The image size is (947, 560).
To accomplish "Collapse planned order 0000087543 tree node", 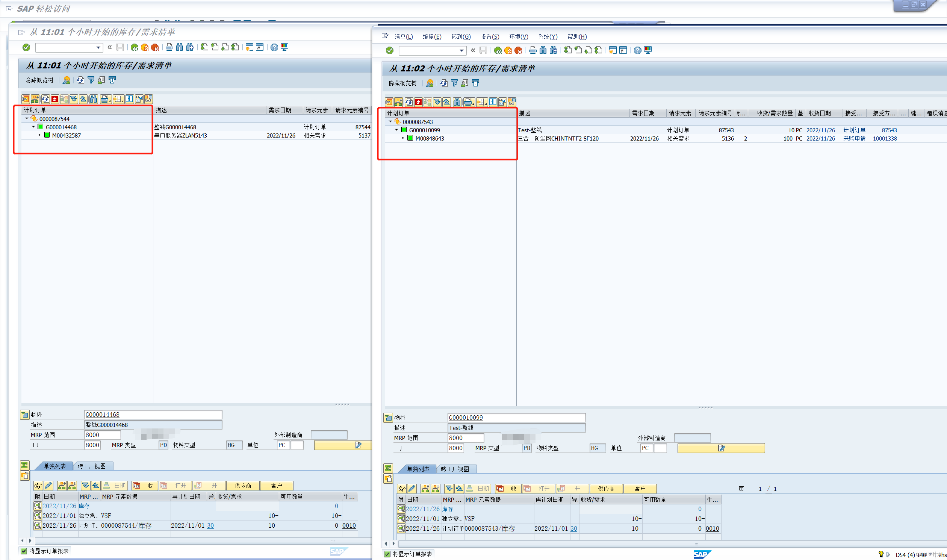I will (390, 122).
